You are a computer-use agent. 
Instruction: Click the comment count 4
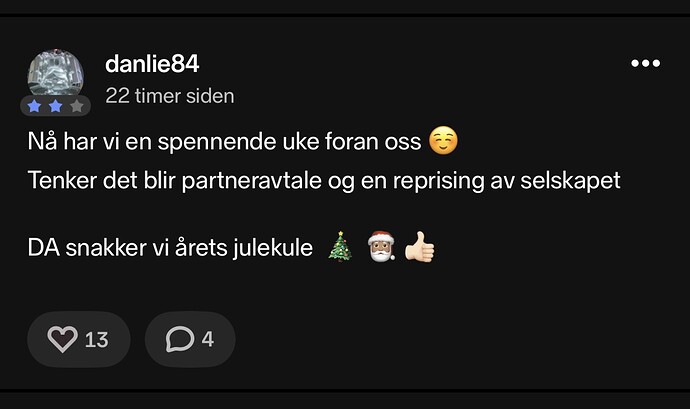(208, 339)
